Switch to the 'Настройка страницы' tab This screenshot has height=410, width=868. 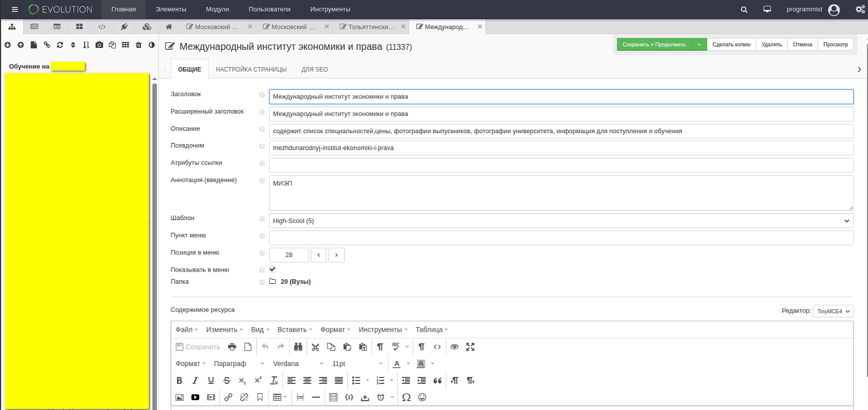pyautogui.click(x=251, y=69)
